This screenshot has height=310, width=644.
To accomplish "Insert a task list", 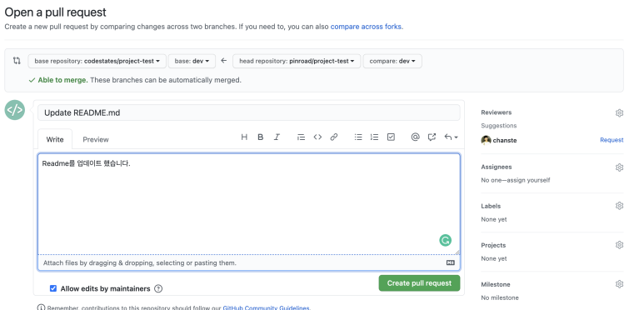I will pyautogui.click(x=391, y=137).
